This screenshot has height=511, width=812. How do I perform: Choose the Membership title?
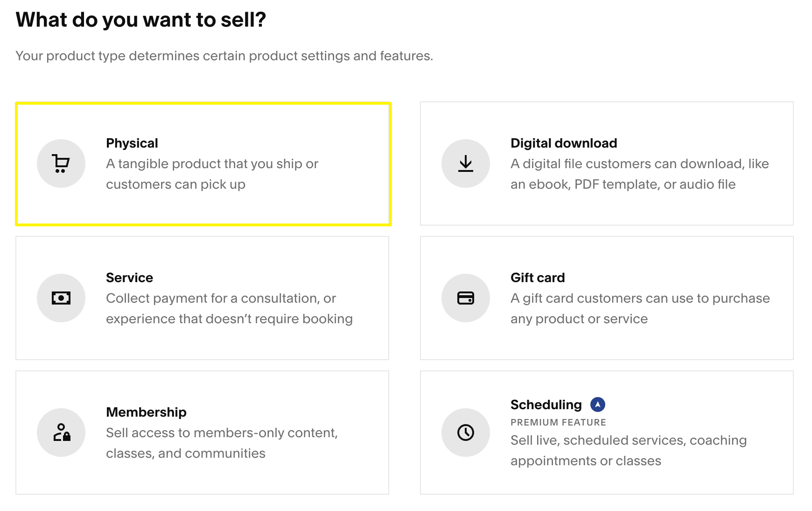point(146,412)
